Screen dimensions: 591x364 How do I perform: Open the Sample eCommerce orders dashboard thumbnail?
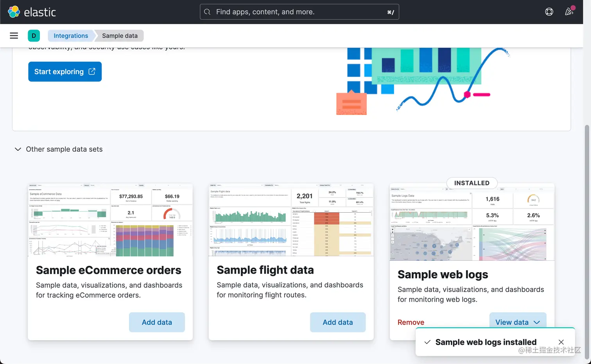pos(110,220)
